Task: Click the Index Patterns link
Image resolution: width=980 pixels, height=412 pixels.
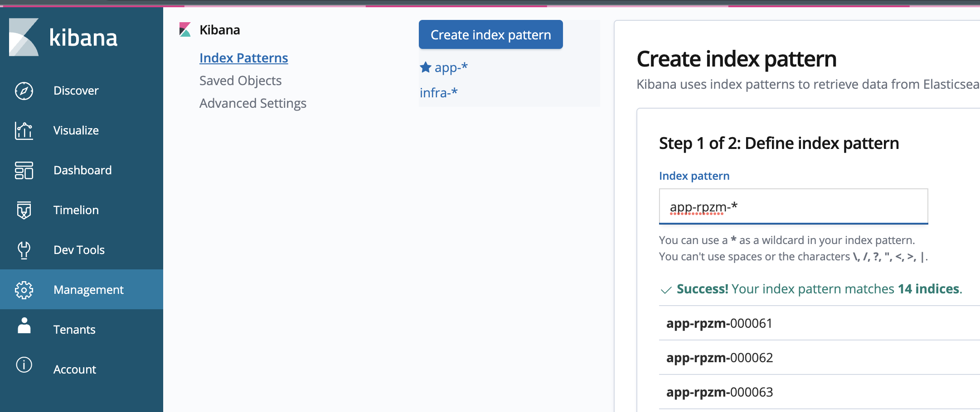Action: click(244, 58)
